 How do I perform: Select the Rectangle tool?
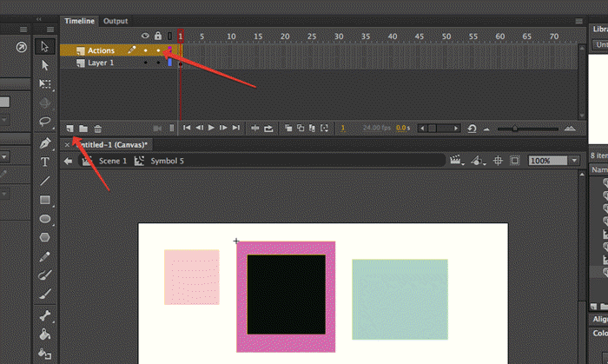point(45,200)
